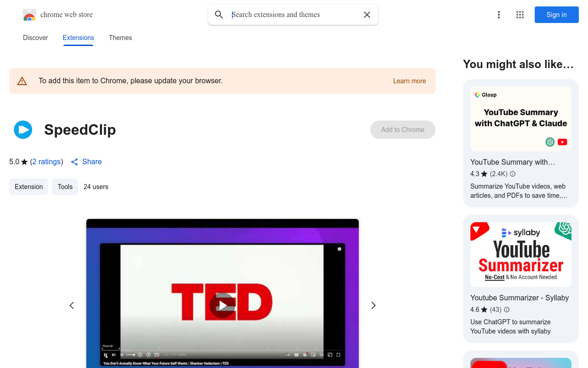Go to previous screenshot with left arrow
The height and width of the screenshot is (368, 588).
tap(72, 305)
